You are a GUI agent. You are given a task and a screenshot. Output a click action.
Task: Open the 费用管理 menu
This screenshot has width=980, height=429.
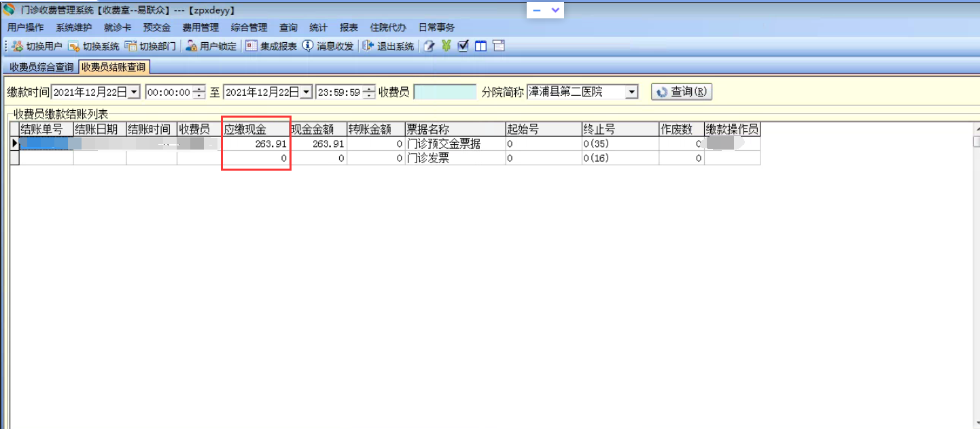click(200, 28)
